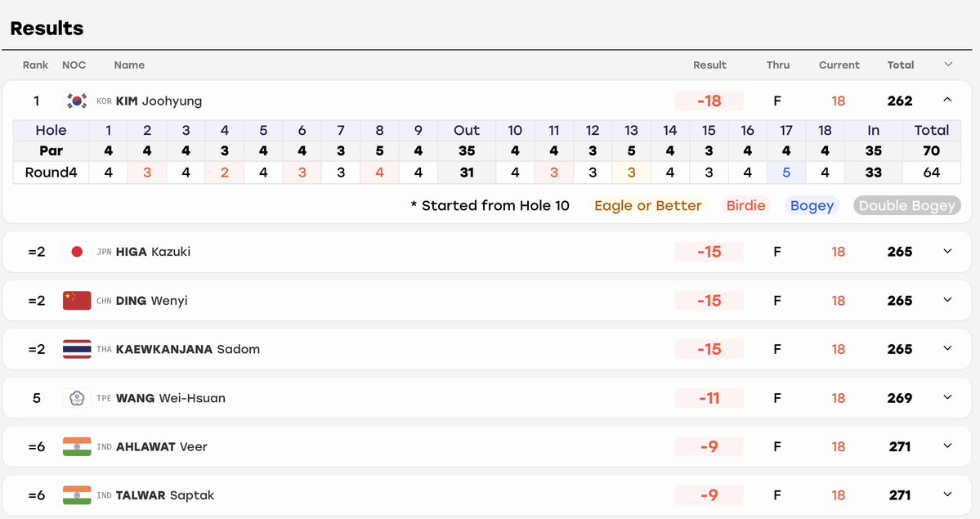Screen dimensions: 980x519
Task: Click the Results heading
Action: pyautogui.click(x=47, y=28)
